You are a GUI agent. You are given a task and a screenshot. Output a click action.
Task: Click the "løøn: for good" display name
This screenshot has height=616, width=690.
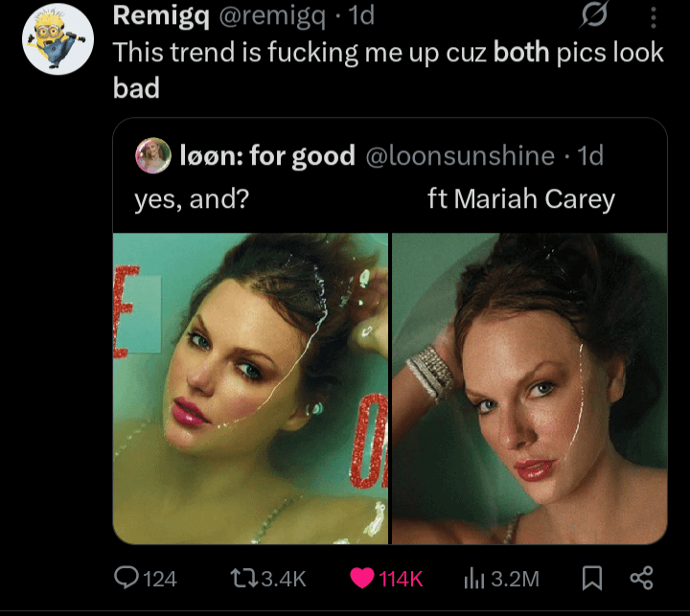click(x=267, y=155)
